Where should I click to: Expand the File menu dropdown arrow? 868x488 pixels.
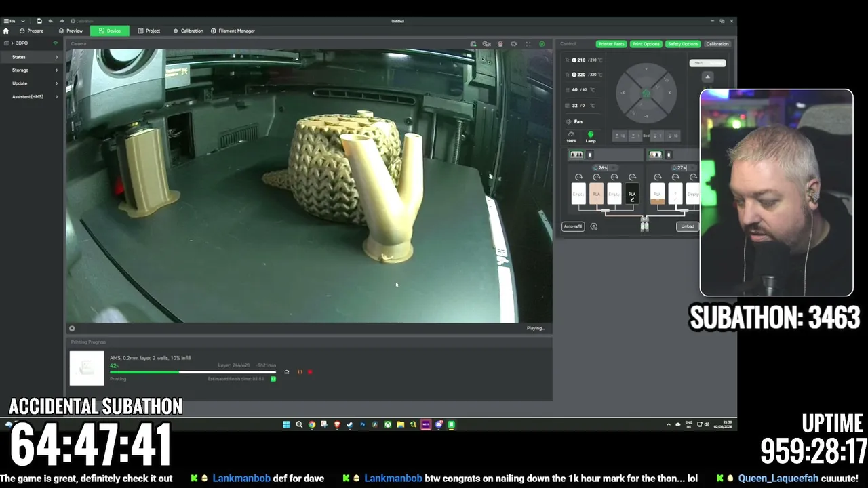[22, 21]
